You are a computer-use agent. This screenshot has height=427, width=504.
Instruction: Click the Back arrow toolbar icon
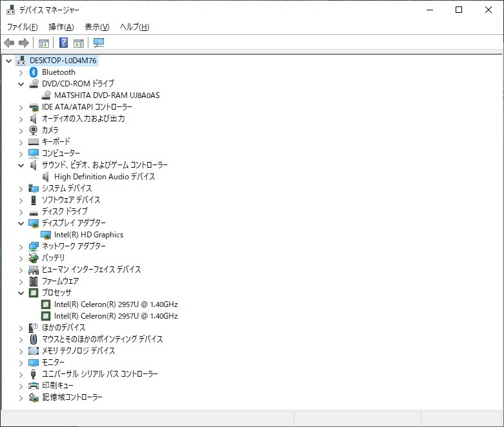pos(9,43)
